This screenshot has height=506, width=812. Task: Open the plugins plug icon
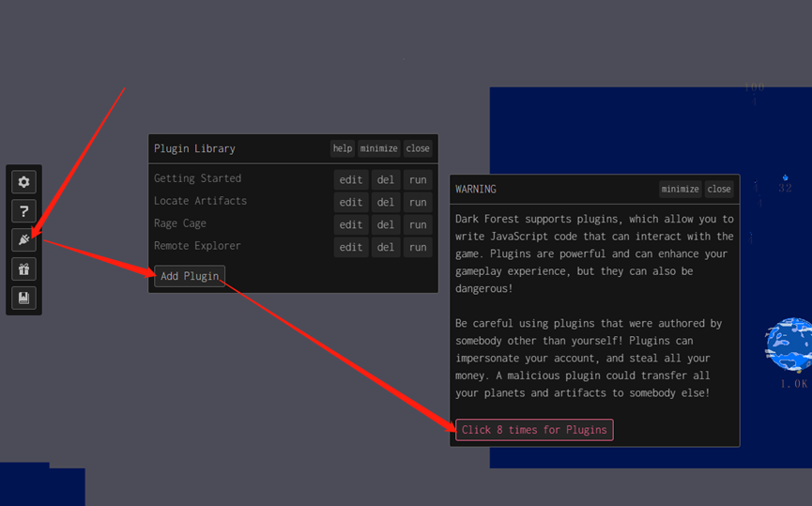23,239
